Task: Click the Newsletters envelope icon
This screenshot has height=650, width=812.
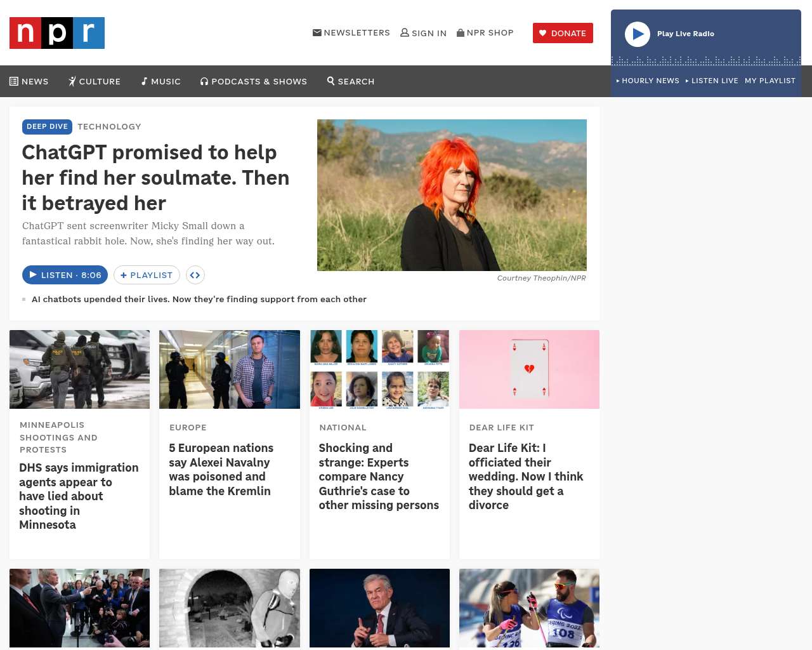Action: pyautogui.click(x=317, y=32)
